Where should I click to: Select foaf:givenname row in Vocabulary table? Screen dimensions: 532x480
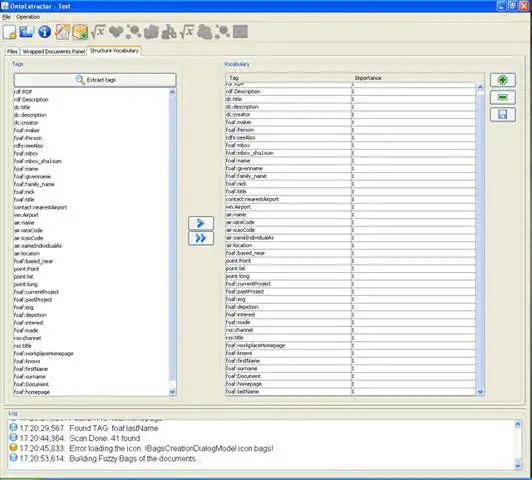351,168
